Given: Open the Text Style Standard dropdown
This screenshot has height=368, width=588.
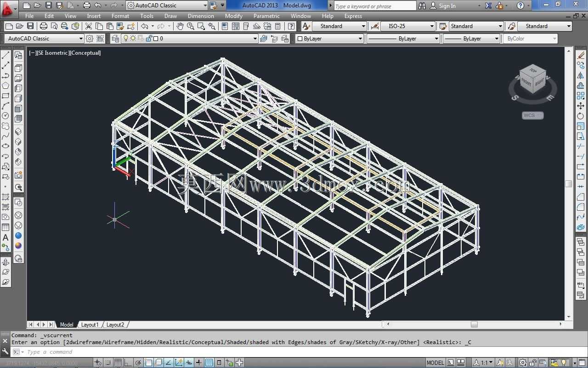Looking at the screenshot, I should pos(339,26).
